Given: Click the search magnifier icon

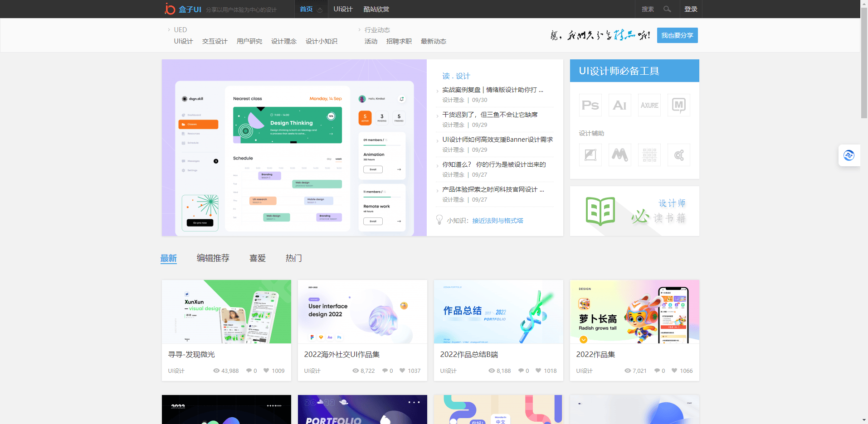Looking at the screenshot, I should click(x=667, y=9).
